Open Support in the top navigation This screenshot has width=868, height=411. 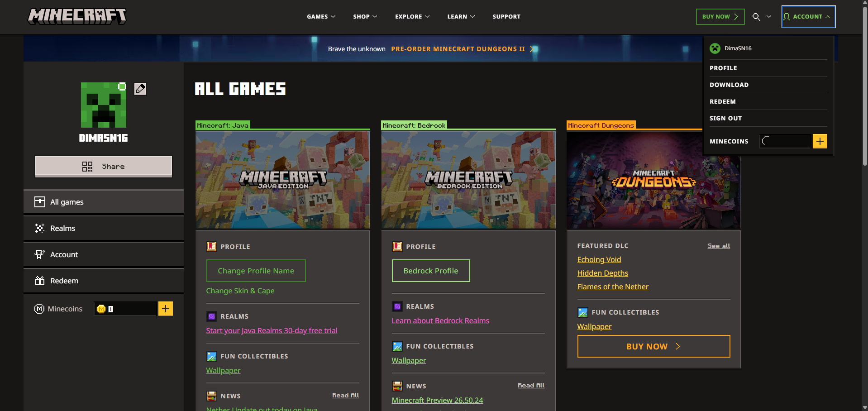tap(506, 17)
